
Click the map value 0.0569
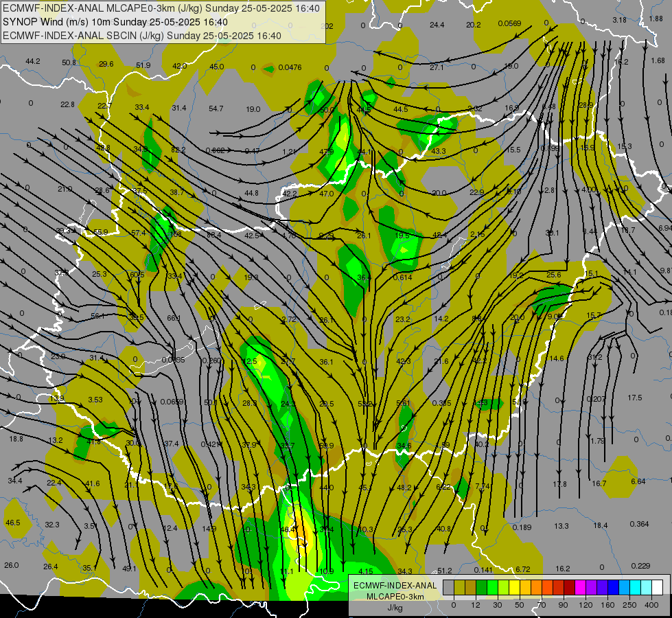click(x=509, y=23)
